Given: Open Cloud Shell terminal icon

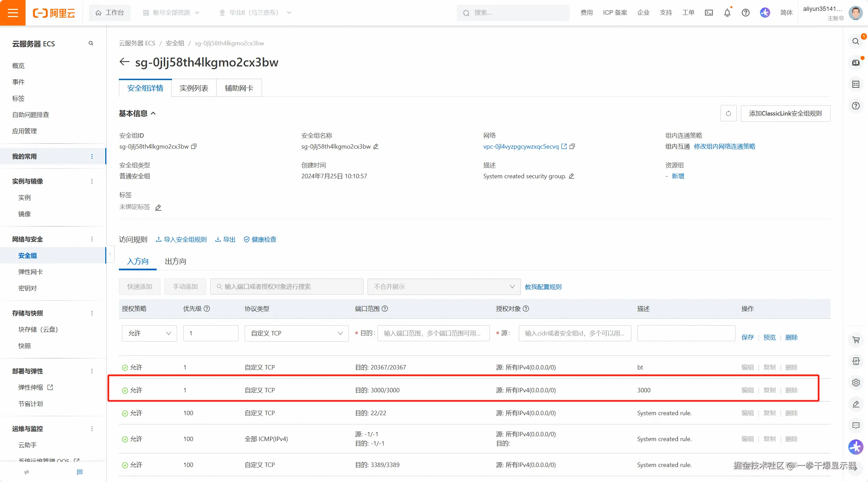Looking at the screenshot, I should (709, 13).
